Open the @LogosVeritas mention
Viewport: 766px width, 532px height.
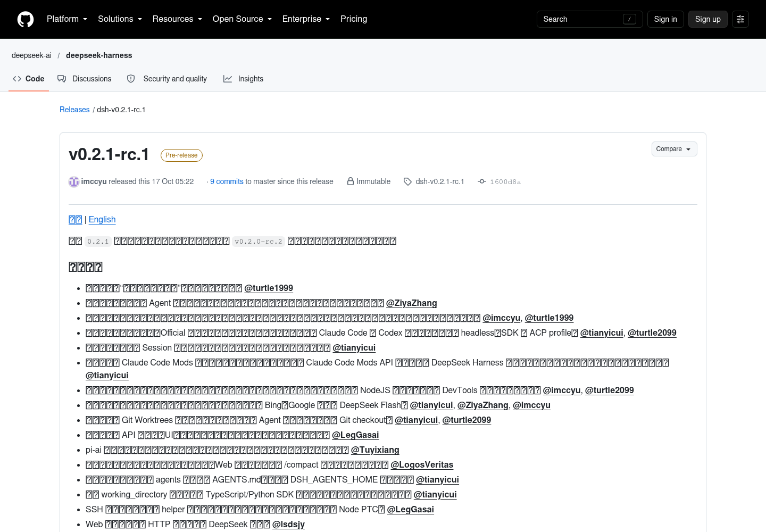[x=422, y=464]
